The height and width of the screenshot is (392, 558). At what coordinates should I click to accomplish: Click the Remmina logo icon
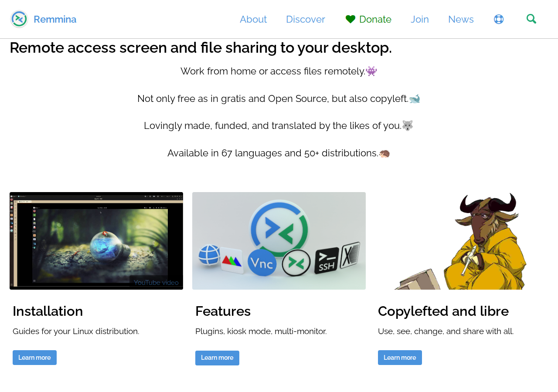19,19
